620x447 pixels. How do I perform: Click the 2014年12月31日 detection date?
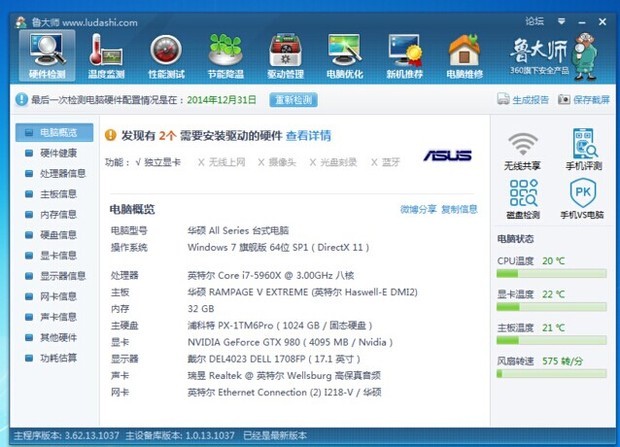click(x=221, y=100)
